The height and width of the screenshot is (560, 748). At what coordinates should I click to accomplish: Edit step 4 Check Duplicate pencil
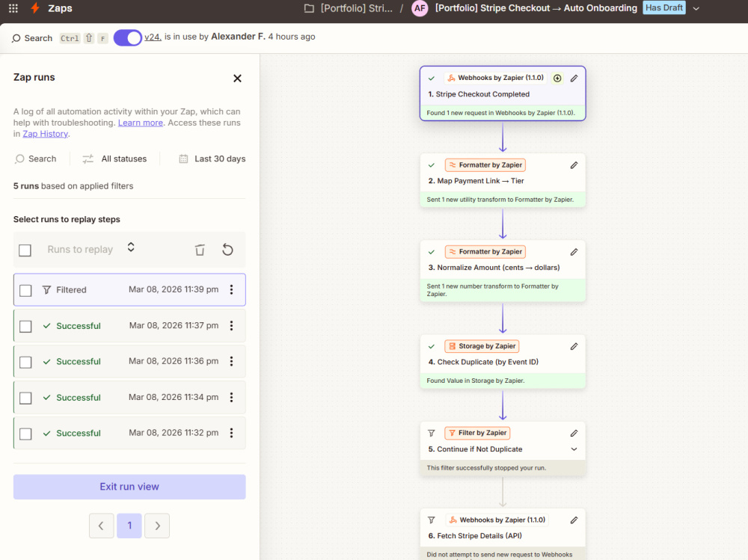[574, 346]
